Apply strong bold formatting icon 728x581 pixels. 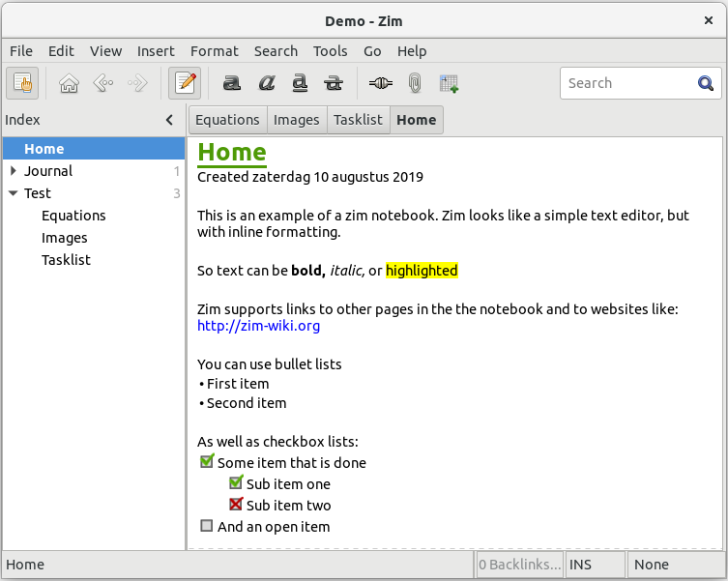[x=232, y=83]
